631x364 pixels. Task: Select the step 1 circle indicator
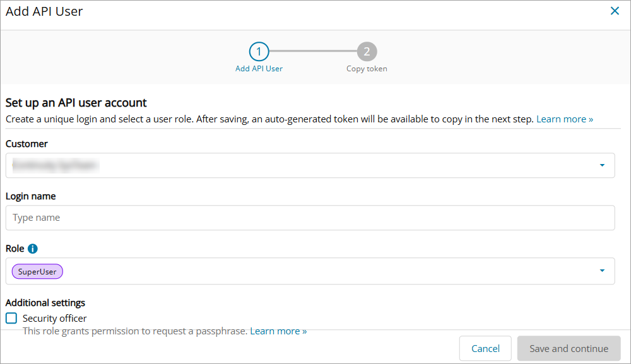(x=259, y=51)
